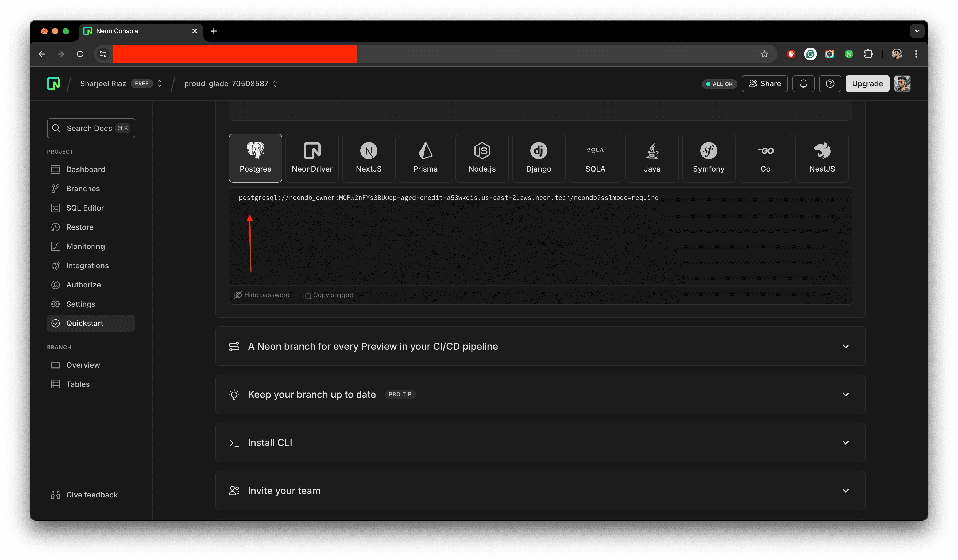This screenshot has height=560, width=958.
Task: Select the Java tab
Action: click(652, 158)
